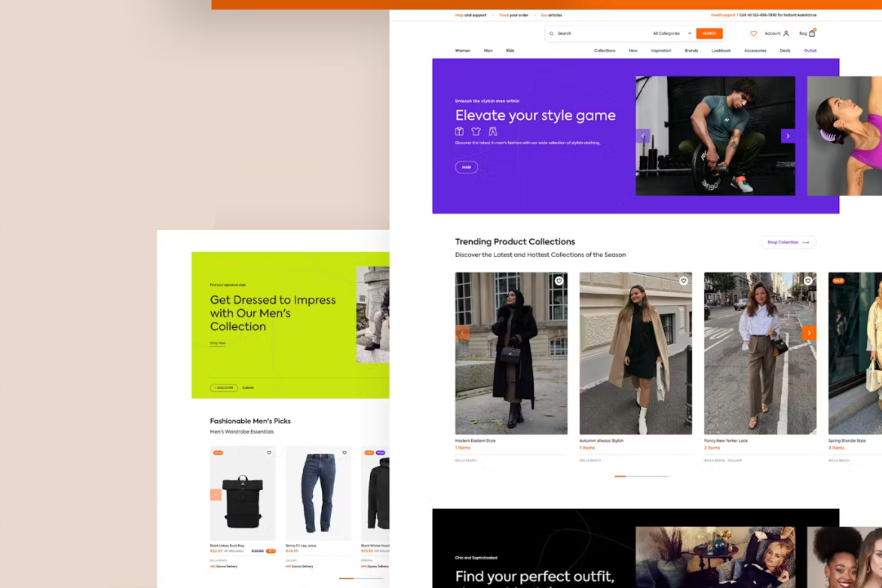Image resolution: width=882 pixels, height=588 pixels.
Task: Favorite the Modern Eastern Style collection
Action: [559, 280]
